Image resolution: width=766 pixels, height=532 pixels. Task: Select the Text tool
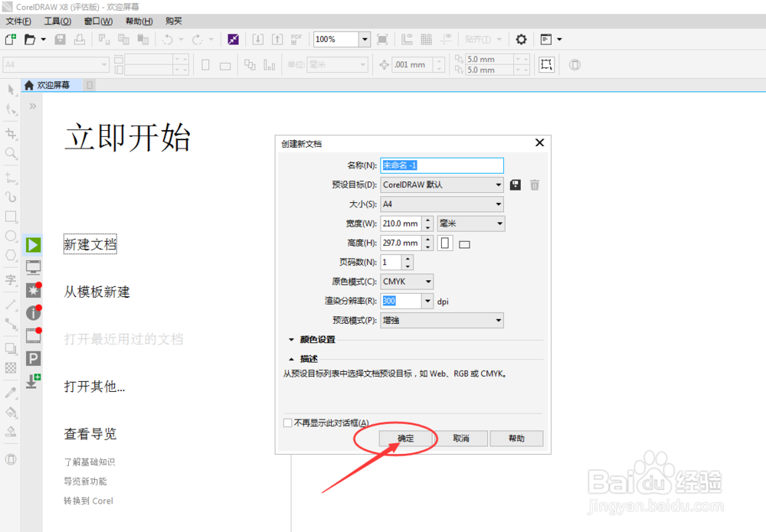pos(11,279)
